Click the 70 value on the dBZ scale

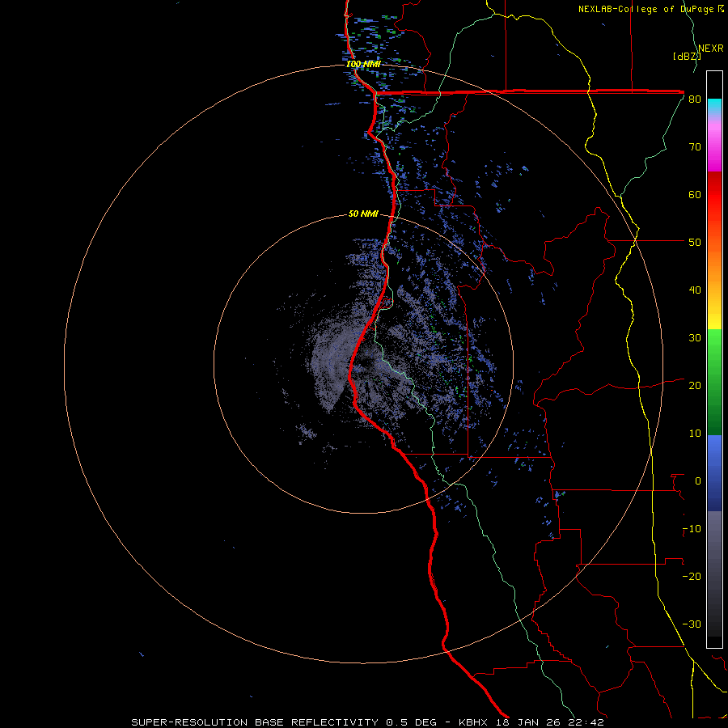695,147
